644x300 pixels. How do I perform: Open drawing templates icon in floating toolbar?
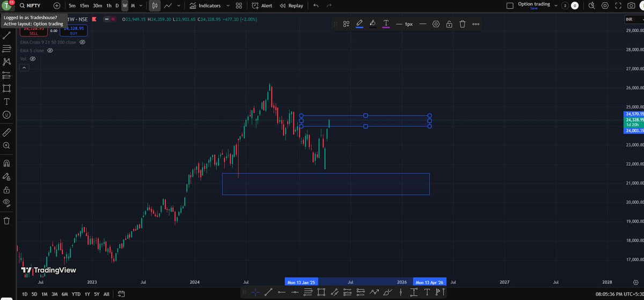click(x=346, y=24)
